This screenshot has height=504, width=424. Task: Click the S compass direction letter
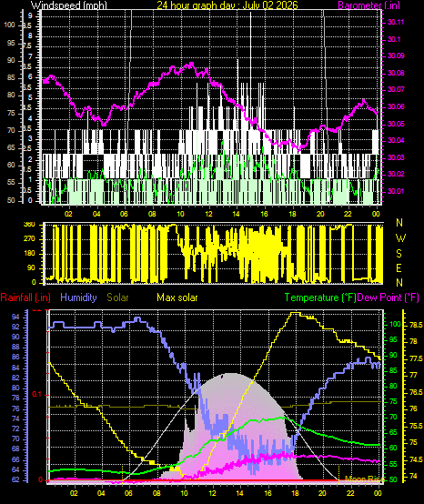point(399,254)
